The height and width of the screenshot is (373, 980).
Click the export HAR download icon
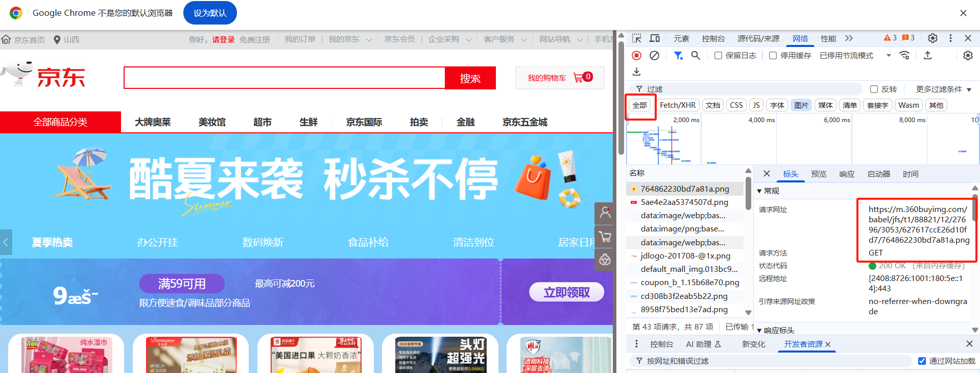636,72
